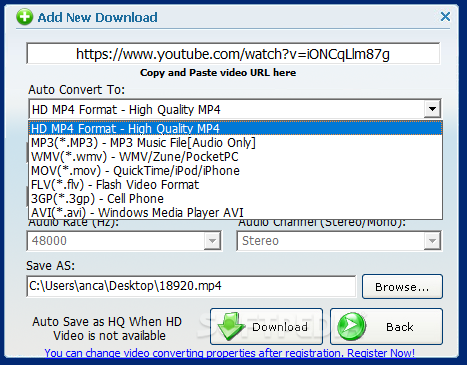Viewport: 467px width, 365px height.
Task: Pick MOV QuickTime/iPod/iPhone option
Action: [235, 171]
